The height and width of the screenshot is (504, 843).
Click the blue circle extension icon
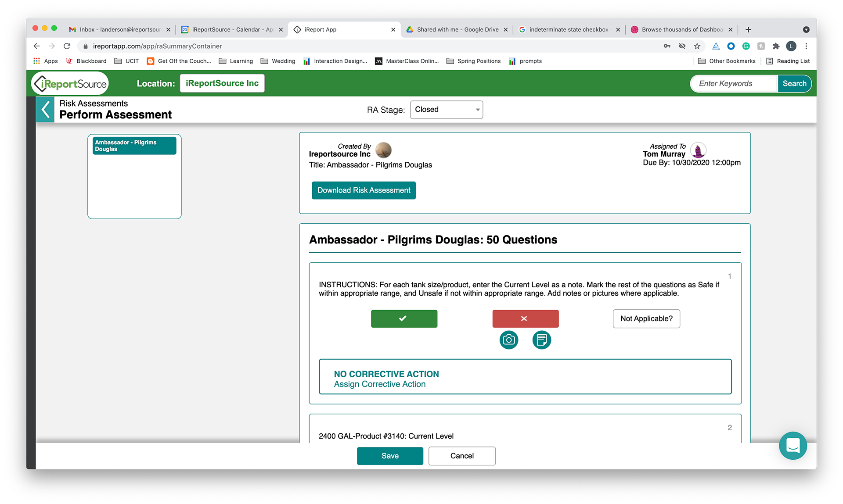click(x=731, y=46)
